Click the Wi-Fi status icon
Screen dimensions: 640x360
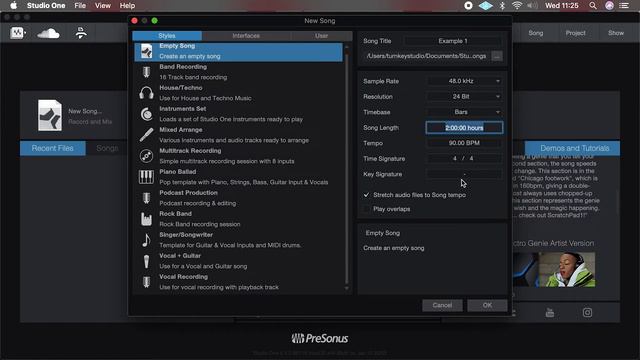coord(517,6)
